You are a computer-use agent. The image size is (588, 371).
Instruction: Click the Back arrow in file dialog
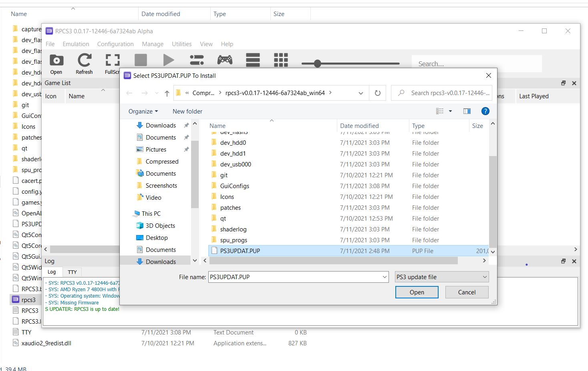click(129, 93)
